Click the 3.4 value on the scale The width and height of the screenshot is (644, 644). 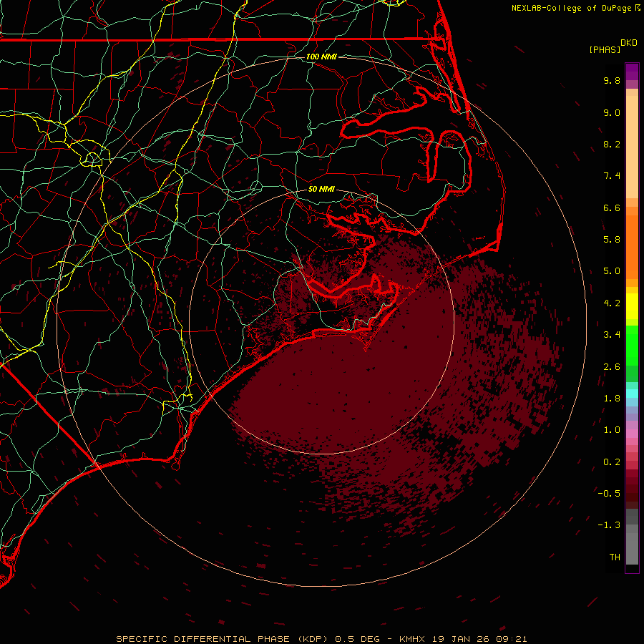(612, 335)
